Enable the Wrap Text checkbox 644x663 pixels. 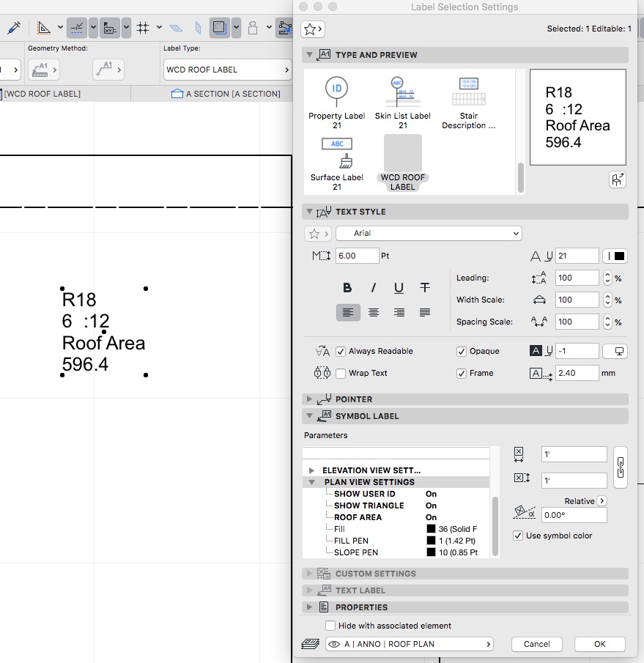(341, 374)
